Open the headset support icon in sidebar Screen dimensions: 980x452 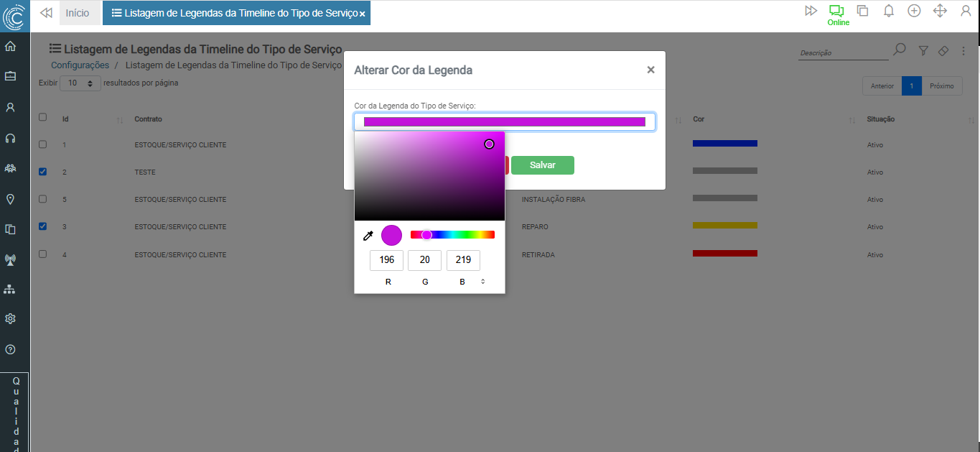(11, 138)
